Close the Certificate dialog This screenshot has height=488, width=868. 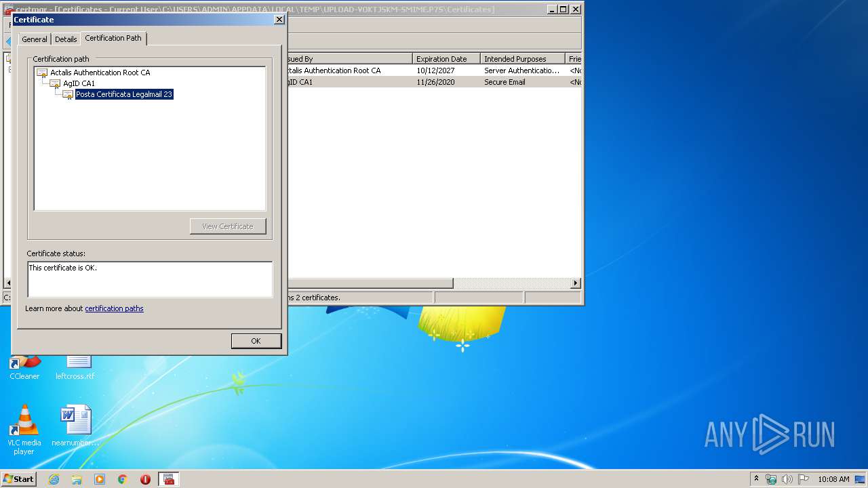pos(279,20)
